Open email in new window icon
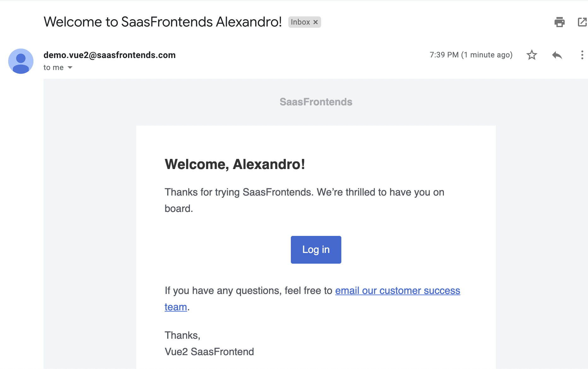 point(582,22)
